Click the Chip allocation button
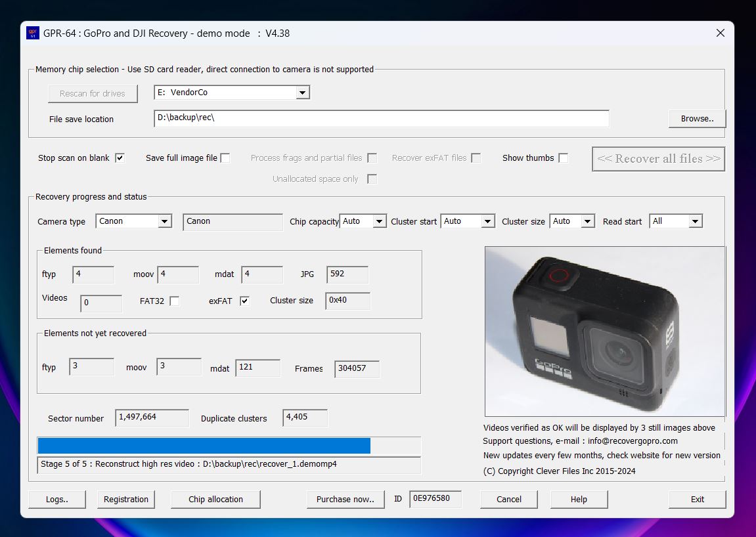 (215, 500)
